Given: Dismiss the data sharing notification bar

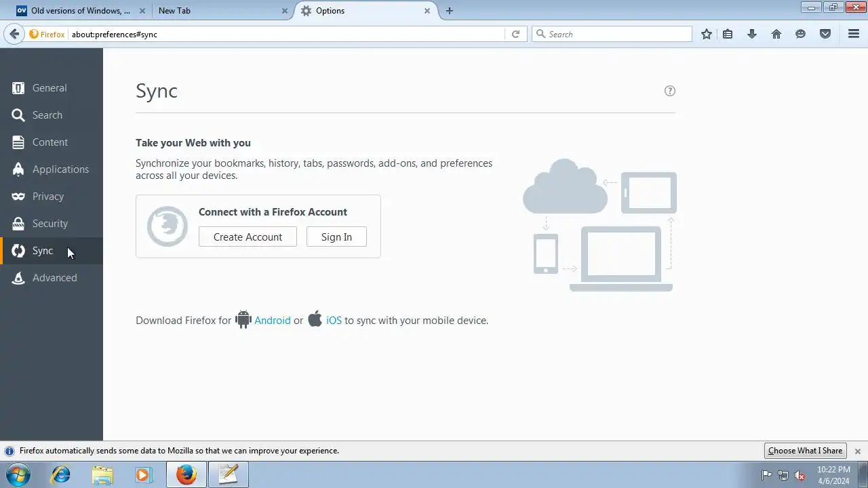Looking at the screenshot, I should 857,451.
